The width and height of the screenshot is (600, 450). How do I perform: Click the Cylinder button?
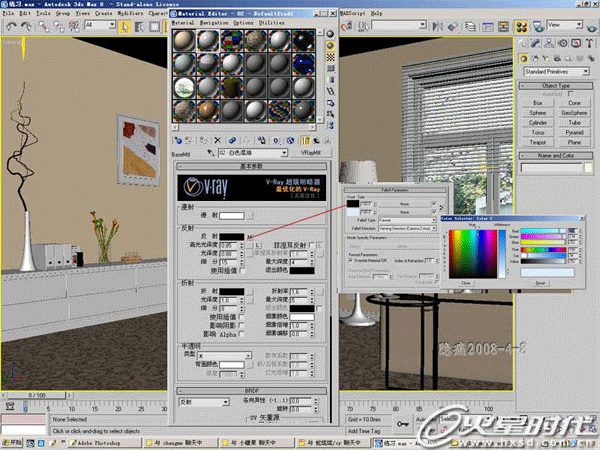tap(538, 123)
